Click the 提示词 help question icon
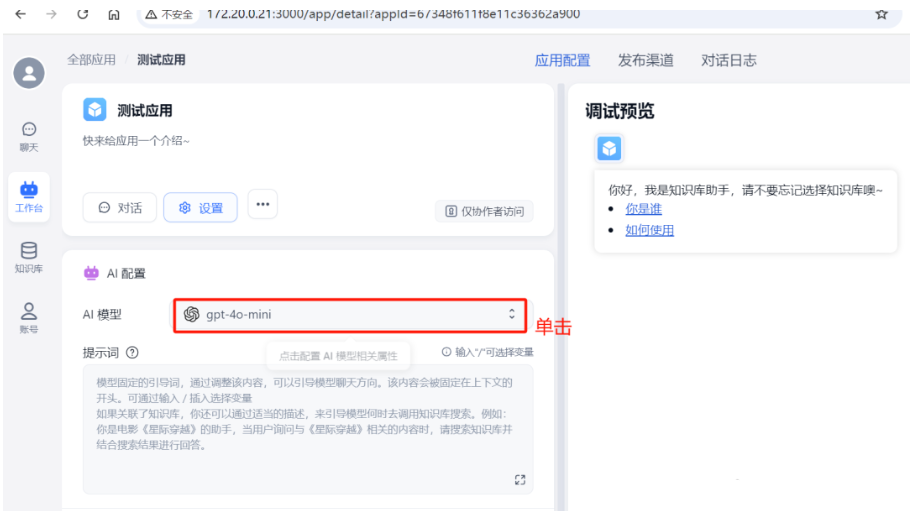Image resolution: width=915 pixels, height=511 pixels. point(132,352)
